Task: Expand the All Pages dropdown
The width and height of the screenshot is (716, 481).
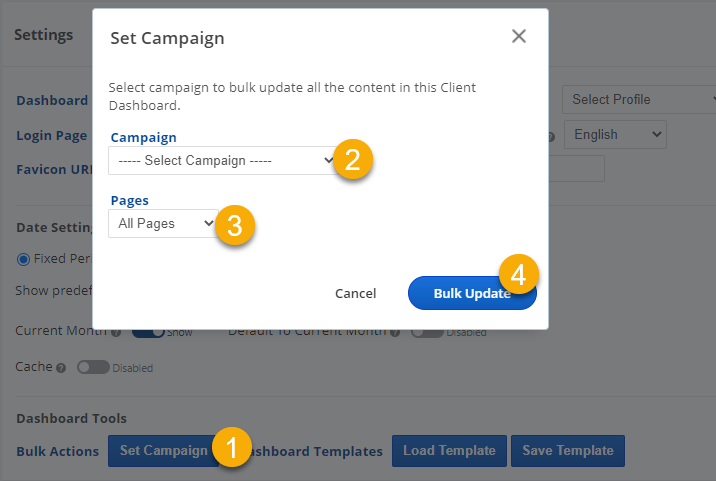Action: 162,224
